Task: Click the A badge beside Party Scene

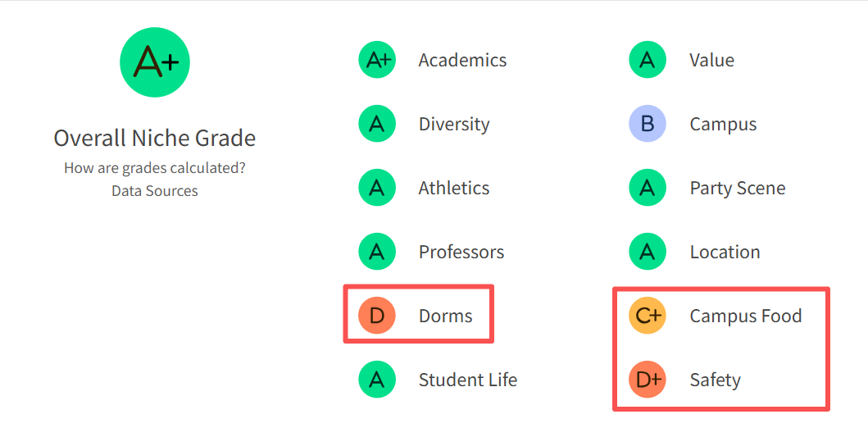Action: pyautogui.click(x=648, y=188)
